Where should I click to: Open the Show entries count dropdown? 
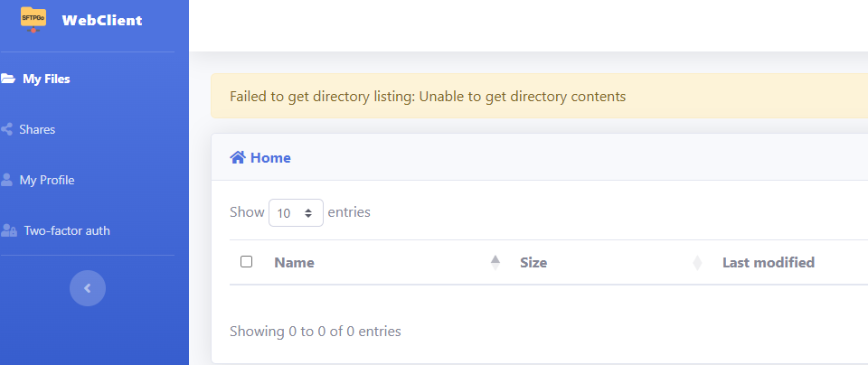(x=296, y=213)
